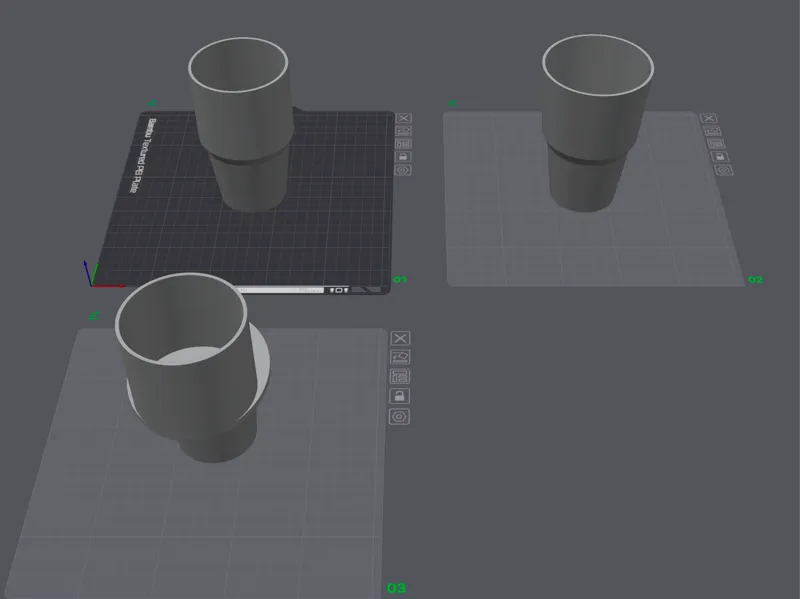Viewport: 800px width, 599px height.
Task: Click the green 02 plate number
Action: click(x=755, y=280)
